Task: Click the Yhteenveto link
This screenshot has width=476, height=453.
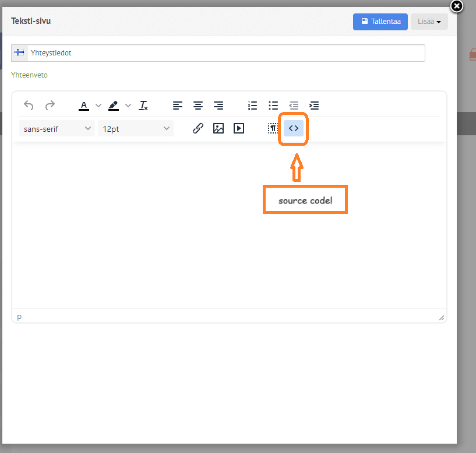Action: pyautogui.click(x=29, y=75)
